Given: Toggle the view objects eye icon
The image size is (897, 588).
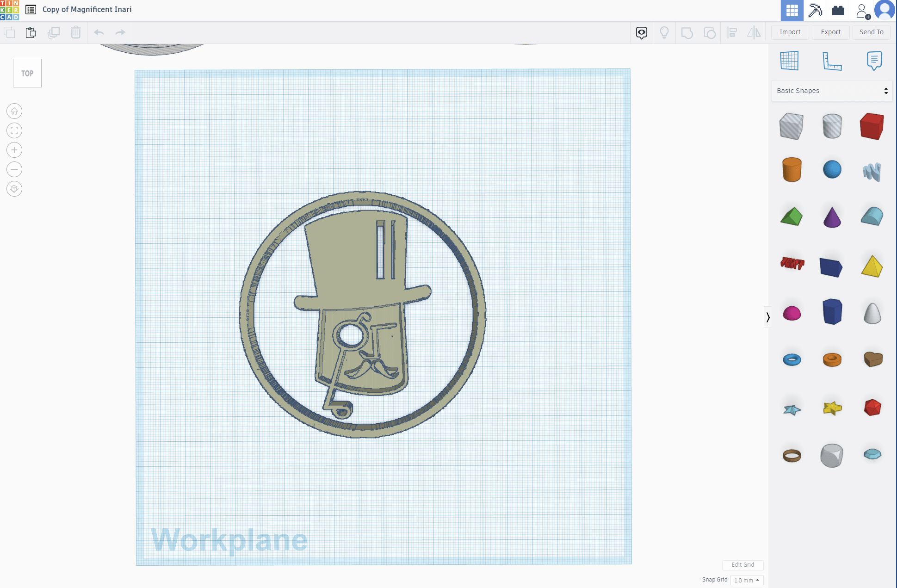Looking at the screenshot, I should pos(642,32).
